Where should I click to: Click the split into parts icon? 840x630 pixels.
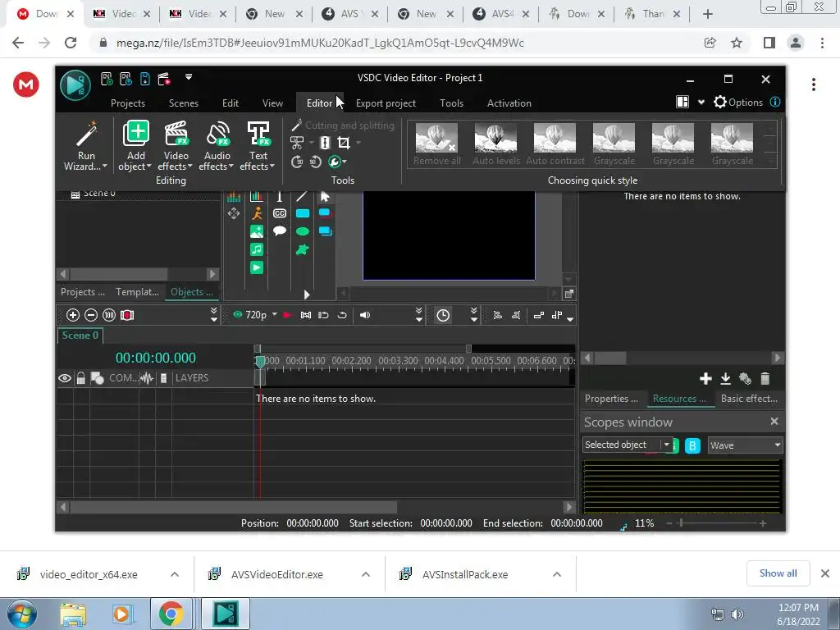(x=325, y=143)
